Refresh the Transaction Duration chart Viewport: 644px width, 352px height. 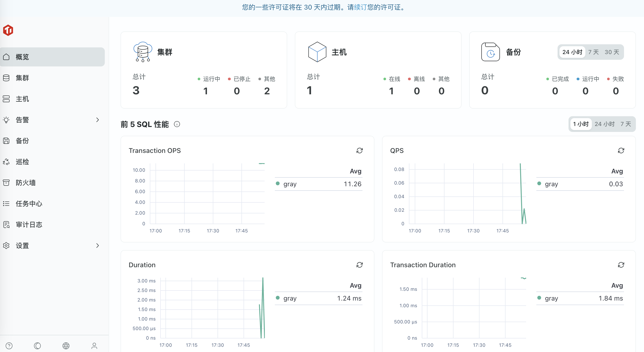[621, 265]
